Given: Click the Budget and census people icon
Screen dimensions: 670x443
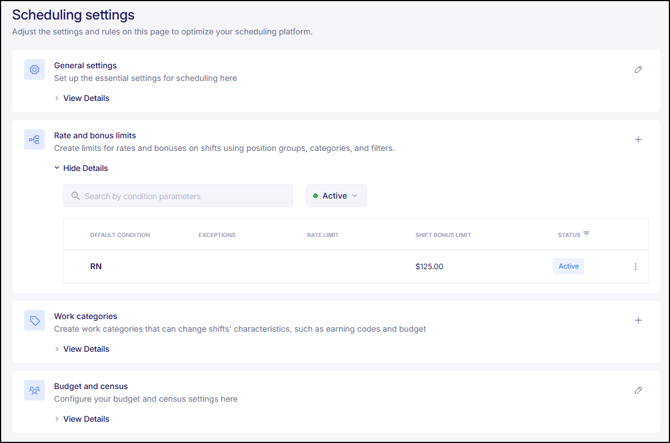Looking at the screenshot, I should tap(34, 390).
